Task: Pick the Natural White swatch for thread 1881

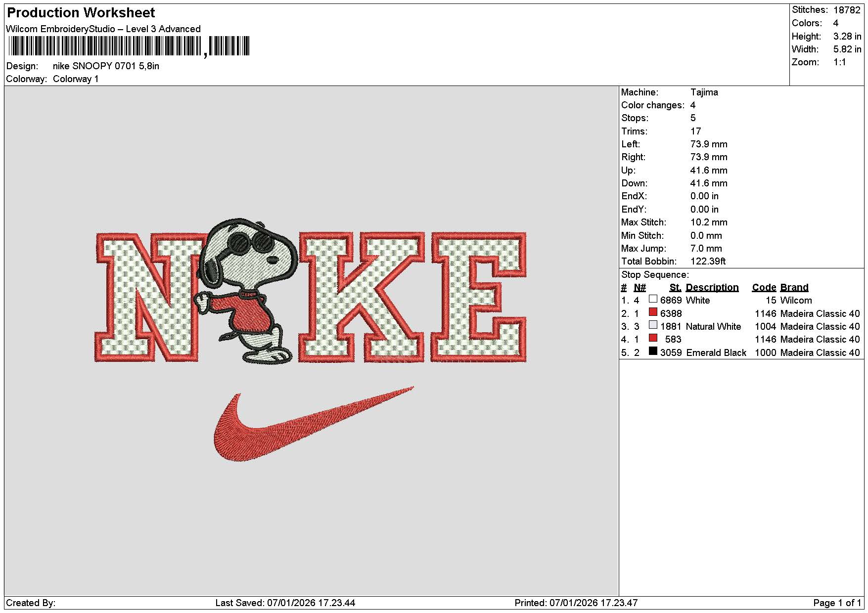Action: (x=653, y=325)
